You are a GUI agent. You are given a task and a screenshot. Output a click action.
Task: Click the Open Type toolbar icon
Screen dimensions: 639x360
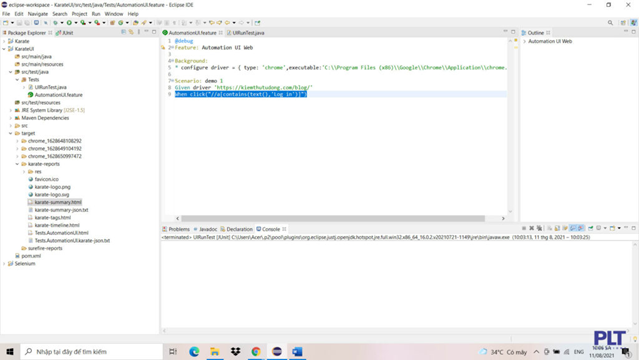pos(135,23)
